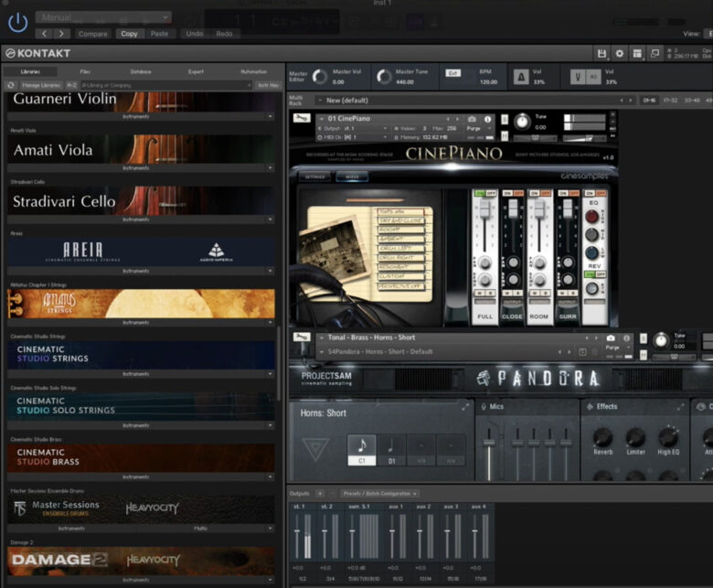Open CinePiano SETTINGS tab
Image resolution: width=713 pixels, height=588 pixels.
[x=315, y=176]
